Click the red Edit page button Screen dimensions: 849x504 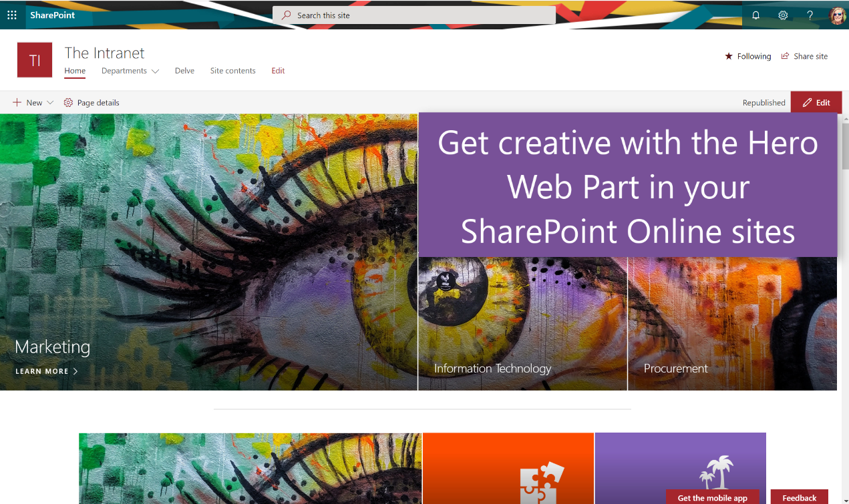[816, 102]
